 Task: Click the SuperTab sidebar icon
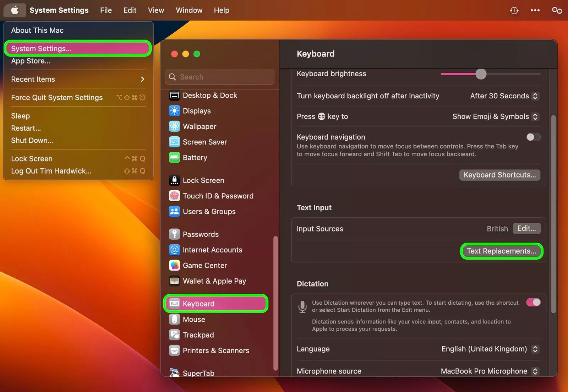pos(174,372)
